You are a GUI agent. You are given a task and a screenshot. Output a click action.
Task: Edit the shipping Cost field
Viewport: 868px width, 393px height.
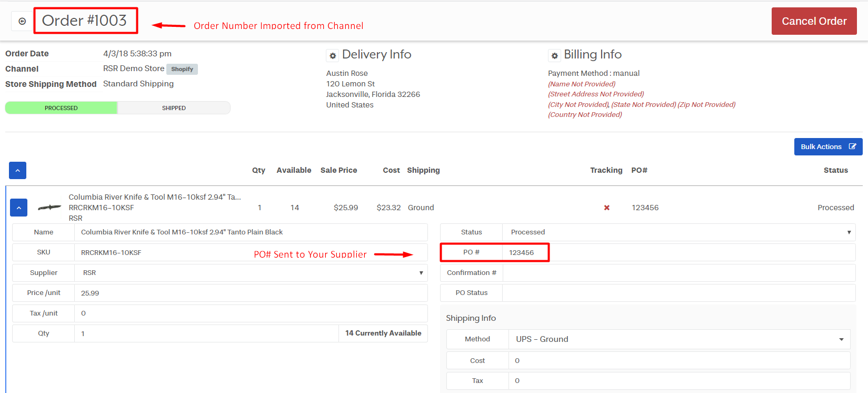(680, 361)
